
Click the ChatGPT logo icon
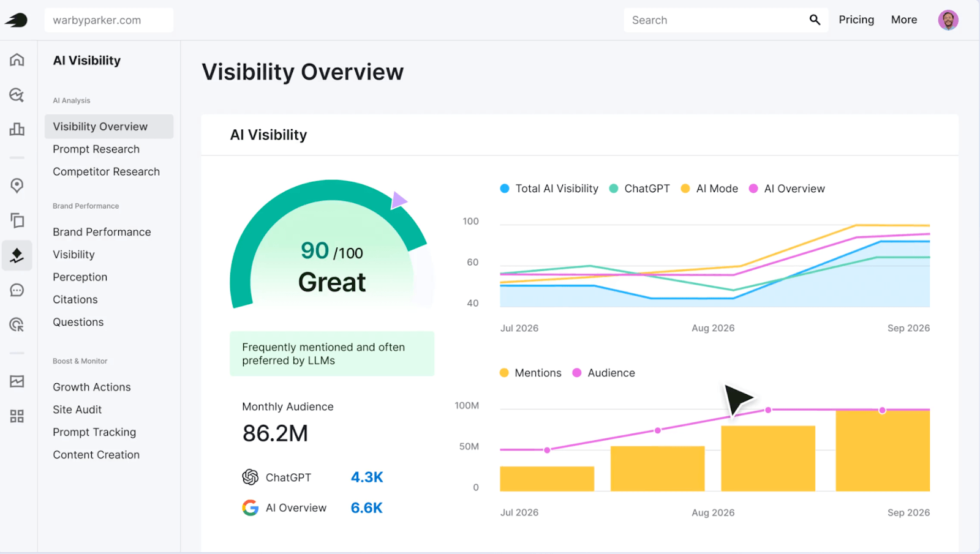250,477
